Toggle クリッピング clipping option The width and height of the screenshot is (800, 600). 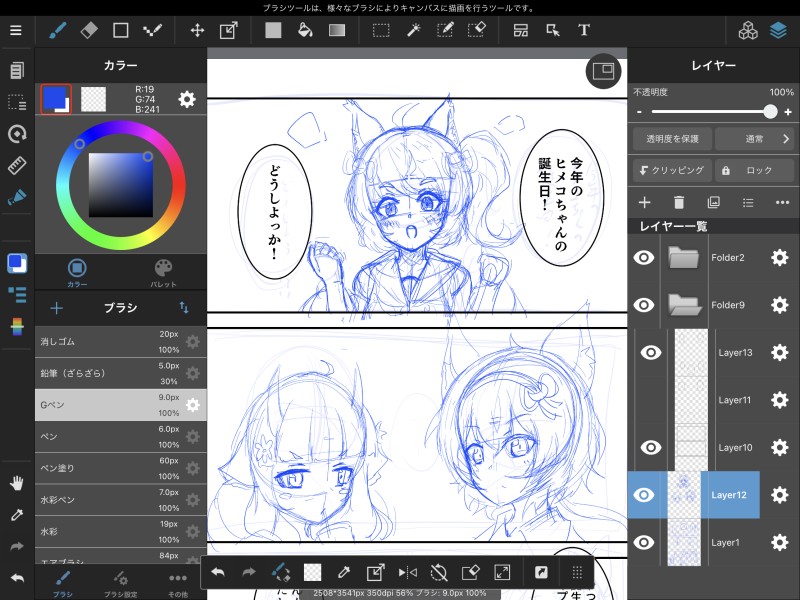tap(672, 170)
